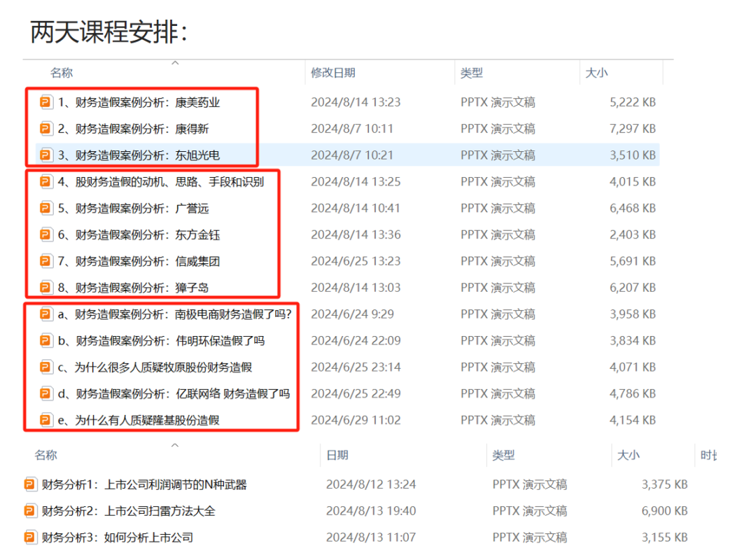Click the file size 4,786 KB

pyautogui.click(x=633, y=394)
